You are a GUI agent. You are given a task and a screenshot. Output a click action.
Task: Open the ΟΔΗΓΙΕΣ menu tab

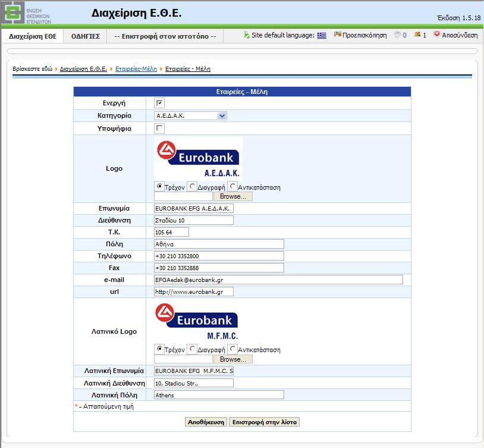pos(86,36)
